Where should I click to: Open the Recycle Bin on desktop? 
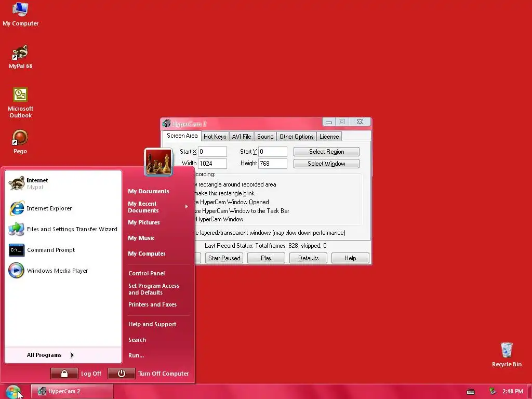(507, 354)
